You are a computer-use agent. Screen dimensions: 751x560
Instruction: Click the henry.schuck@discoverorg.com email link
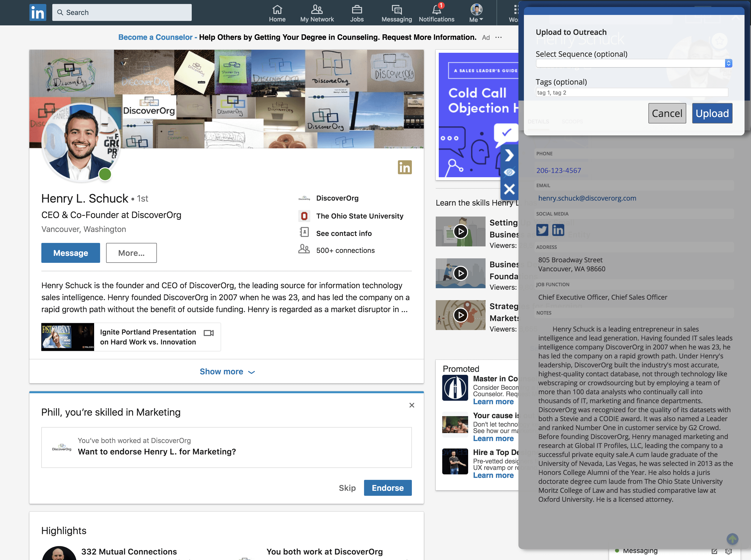[x=587, y=198]
